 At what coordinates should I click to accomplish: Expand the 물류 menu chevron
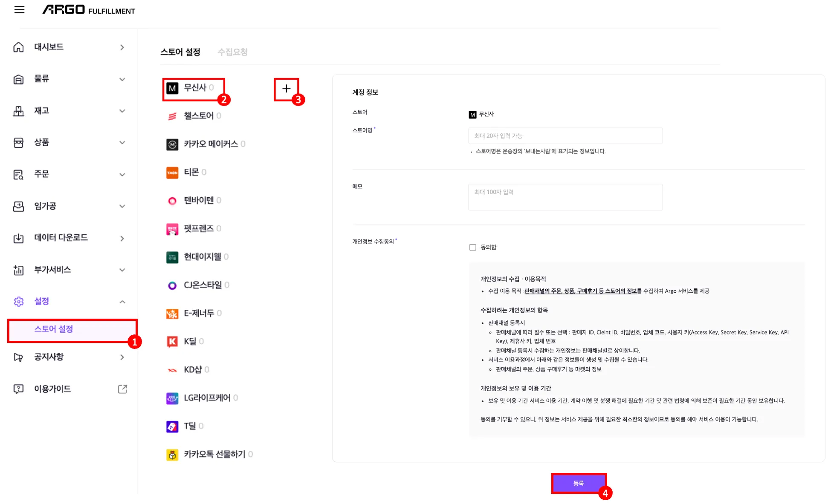point(122,79)
